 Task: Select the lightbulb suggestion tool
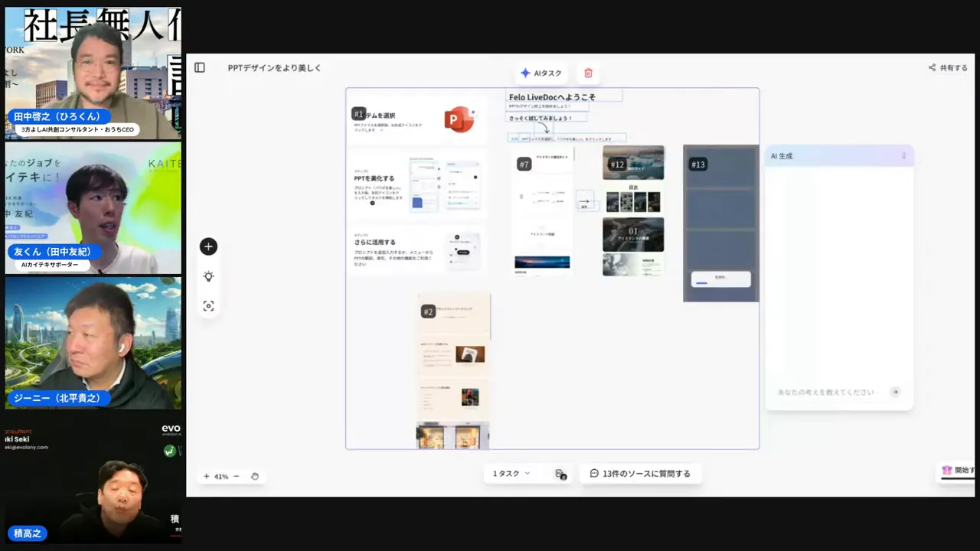pos(208,276)
